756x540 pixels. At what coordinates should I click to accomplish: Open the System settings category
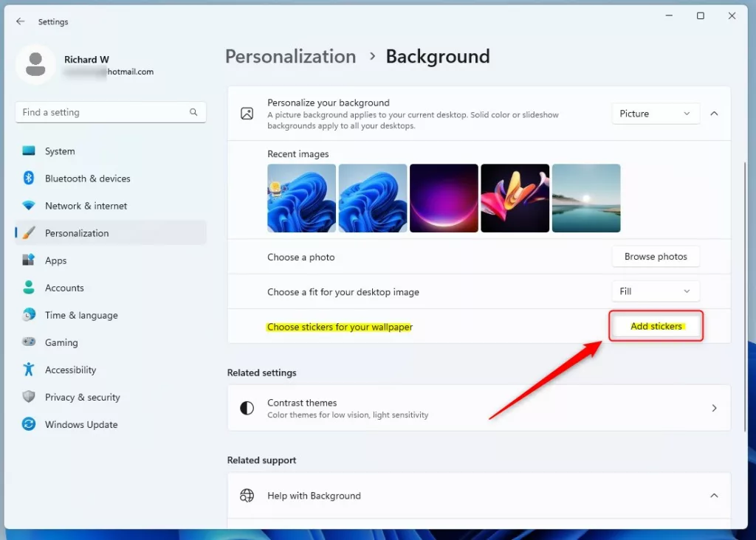[x=111, y=150]
